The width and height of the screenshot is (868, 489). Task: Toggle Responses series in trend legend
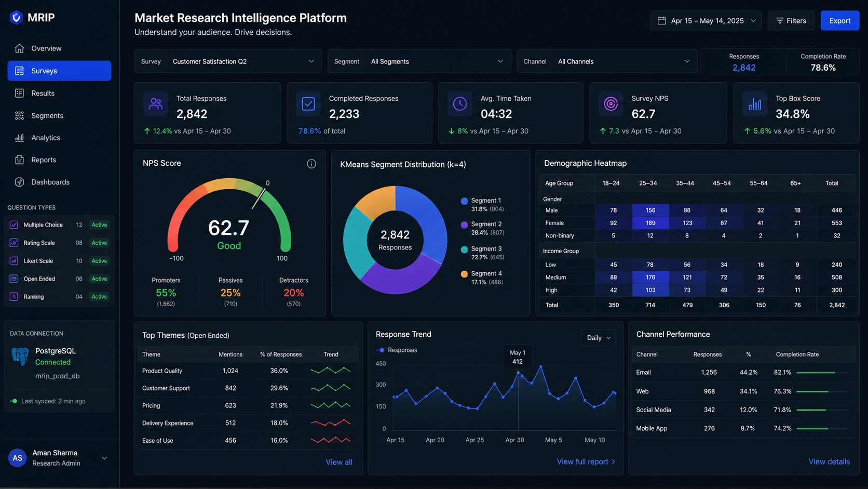tap(397, 350)
